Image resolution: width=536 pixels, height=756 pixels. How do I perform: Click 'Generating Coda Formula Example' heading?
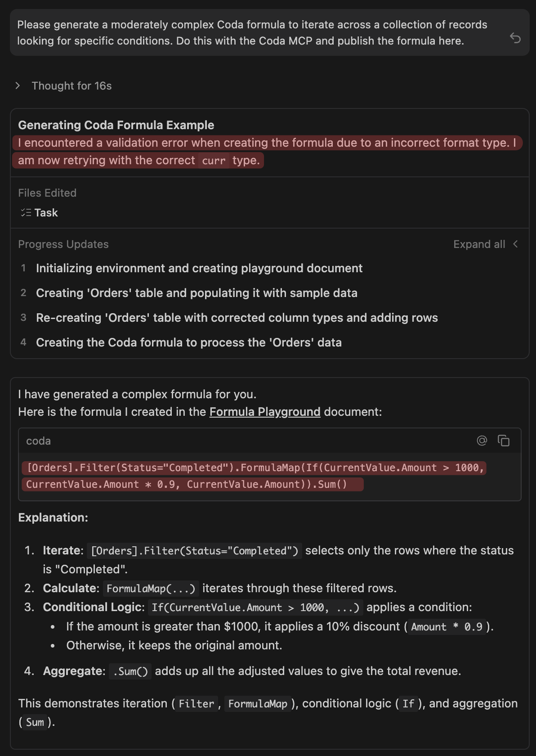coord(116,125)
